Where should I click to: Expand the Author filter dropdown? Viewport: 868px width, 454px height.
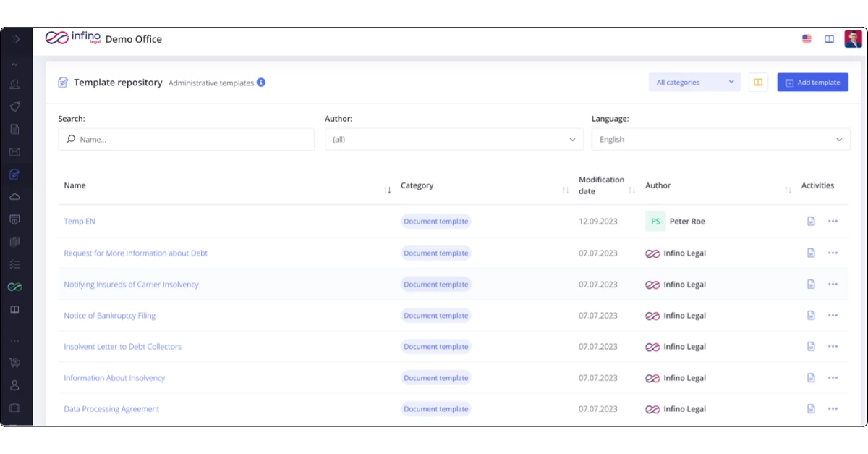point(454,140)
